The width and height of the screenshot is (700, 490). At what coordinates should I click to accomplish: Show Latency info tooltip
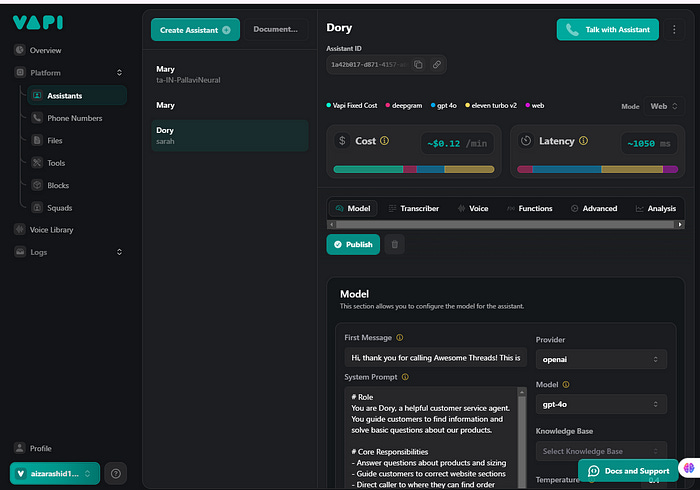pos(583,141)
